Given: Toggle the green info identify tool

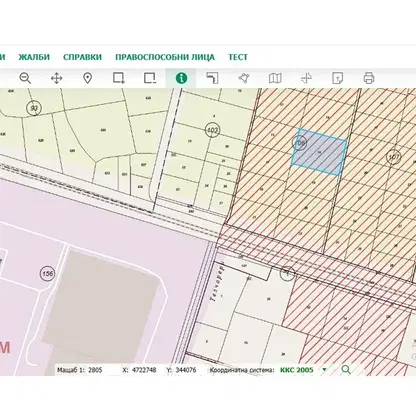Looking at the screenshot, I should click(181, 78).
